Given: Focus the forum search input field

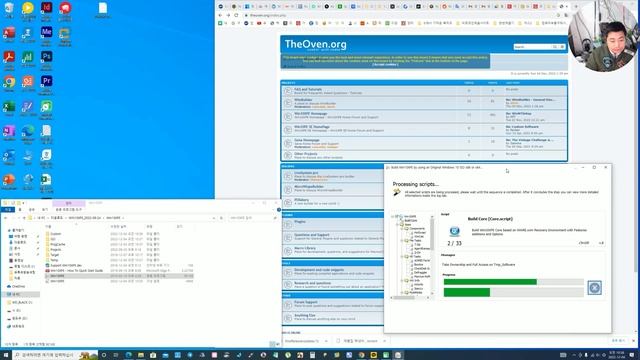Looking at the screenshot, I should click(532, 47).
